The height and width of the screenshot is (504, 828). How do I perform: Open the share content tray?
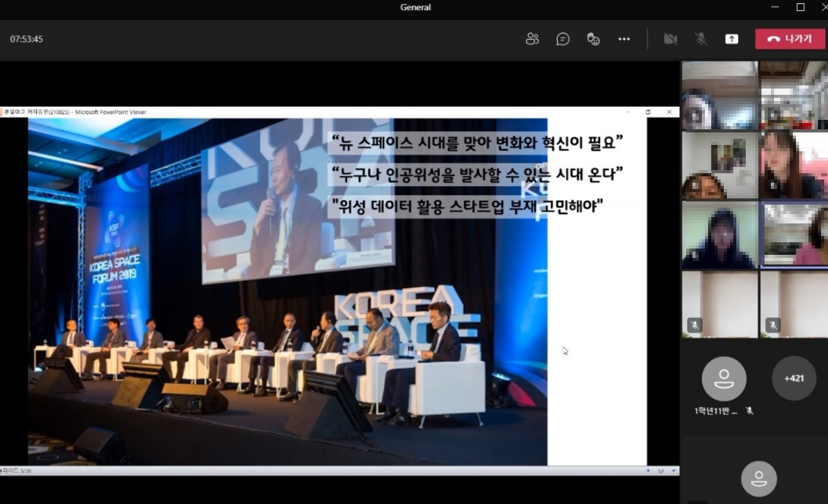(731, 39)
